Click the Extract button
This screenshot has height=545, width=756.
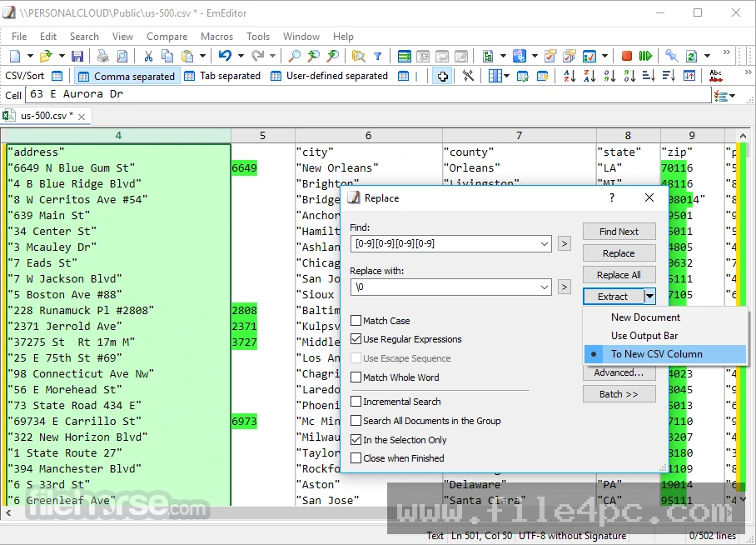[x=614, y=297]
